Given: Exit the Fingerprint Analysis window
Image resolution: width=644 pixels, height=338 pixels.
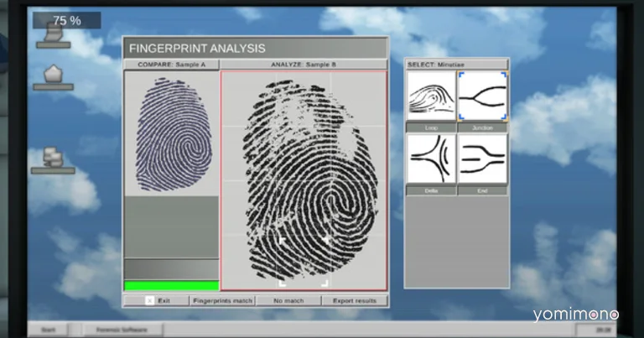Looking at the screenshot, I should pyautogui.click(x=157, y=300).
